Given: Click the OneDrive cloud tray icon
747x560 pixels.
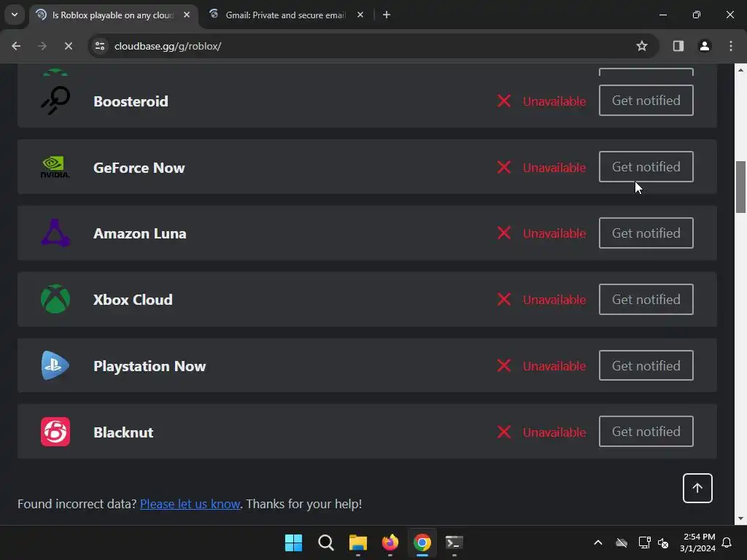Looking at the screenshot, I should click(x=622, y=542).
